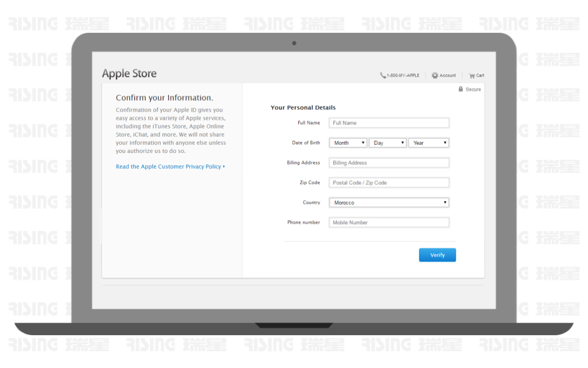Viewport: 588px width, 368px height.
Task: Click the phone icon beside 1-800-MY-APPLE
Action: pyautogui.click(x=383, y=75)
